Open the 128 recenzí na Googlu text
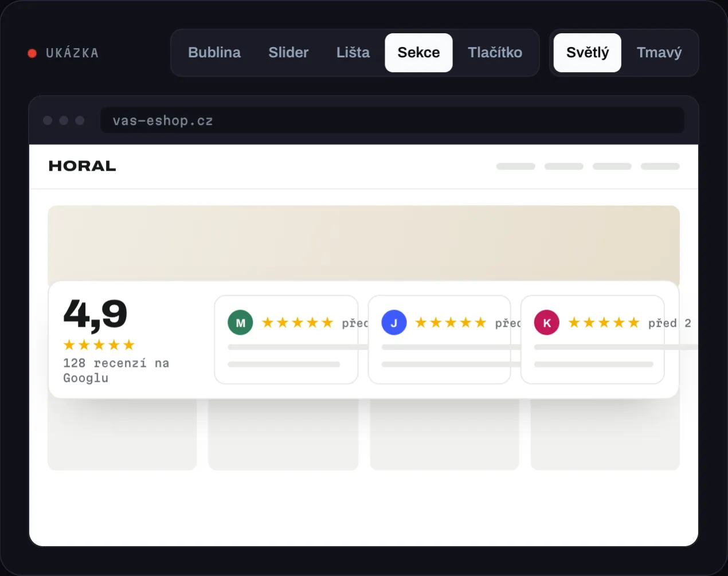 pos(116,370)
